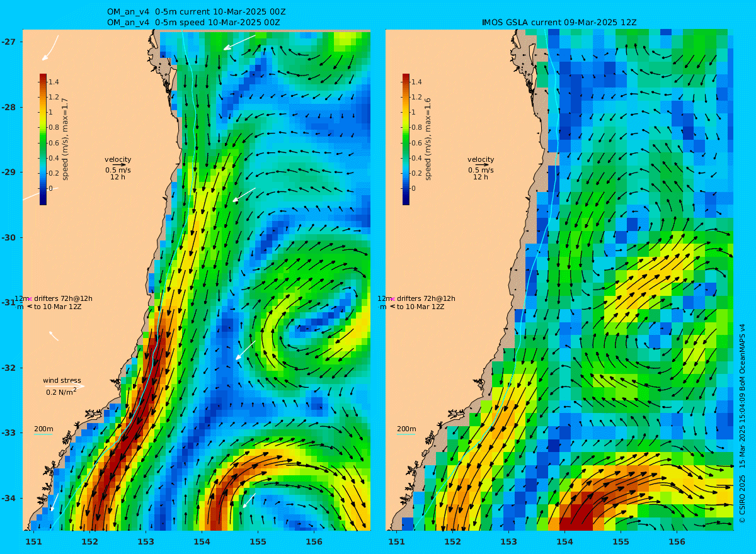
Task: Click the right map '200m' contour legend label
Action: 406,429
